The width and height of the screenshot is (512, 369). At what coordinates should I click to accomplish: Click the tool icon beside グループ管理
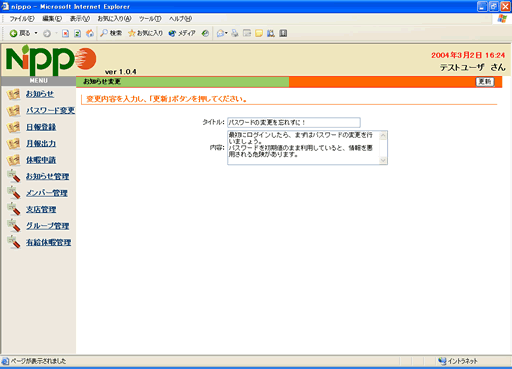[x=14, y=226]
